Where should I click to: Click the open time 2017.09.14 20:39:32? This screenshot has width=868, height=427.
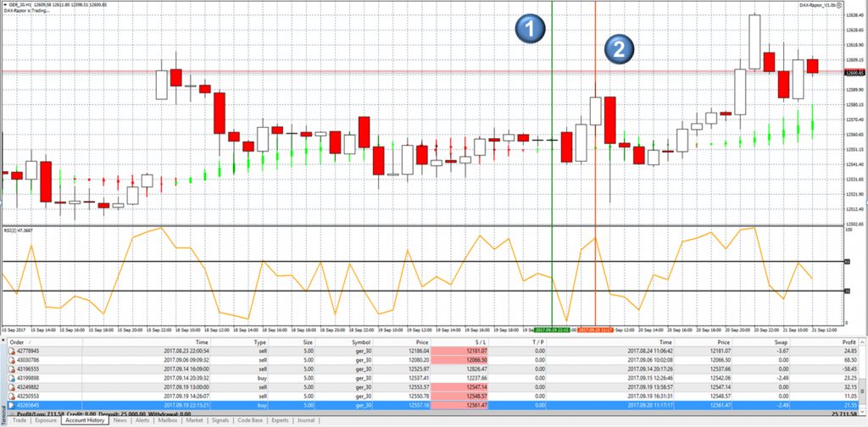pos(186,379)
